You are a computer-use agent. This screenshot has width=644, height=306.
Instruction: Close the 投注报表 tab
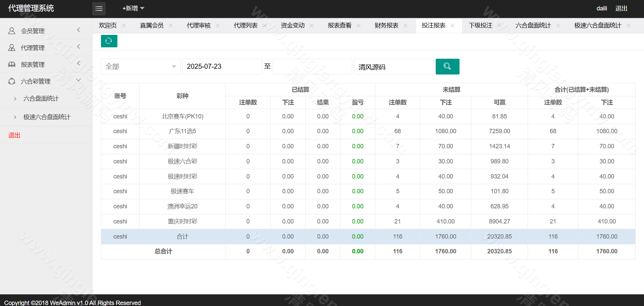452,25
